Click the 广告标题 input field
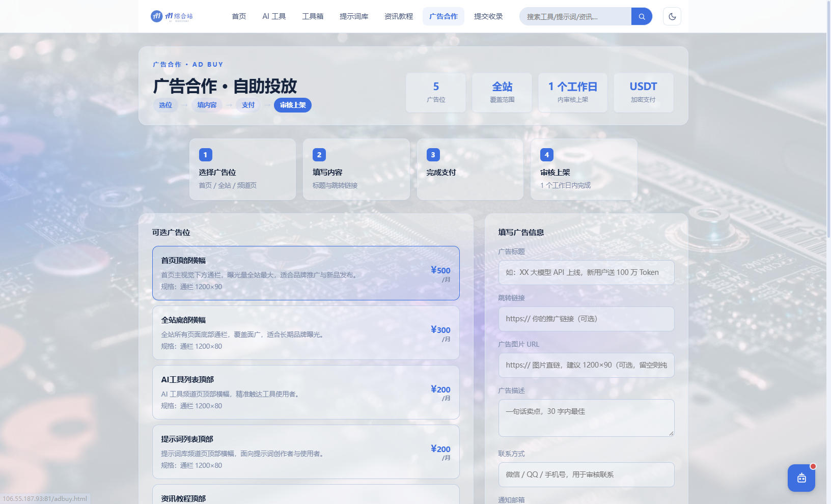Image resolution: width=831 pixels, height=504 pixels. tap(587, 272)
